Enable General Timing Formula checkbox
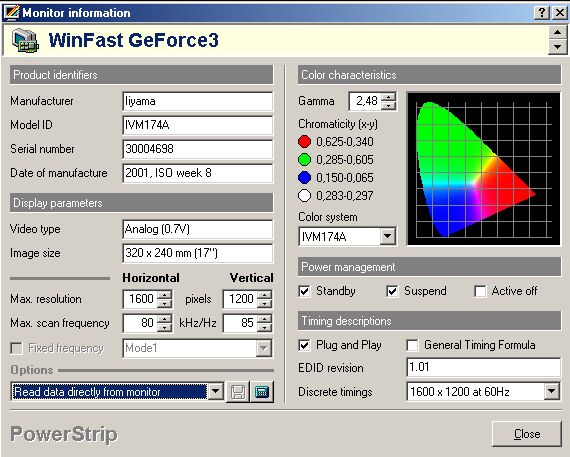This screenshot has height=457, width=570. [x=412, y=345]
